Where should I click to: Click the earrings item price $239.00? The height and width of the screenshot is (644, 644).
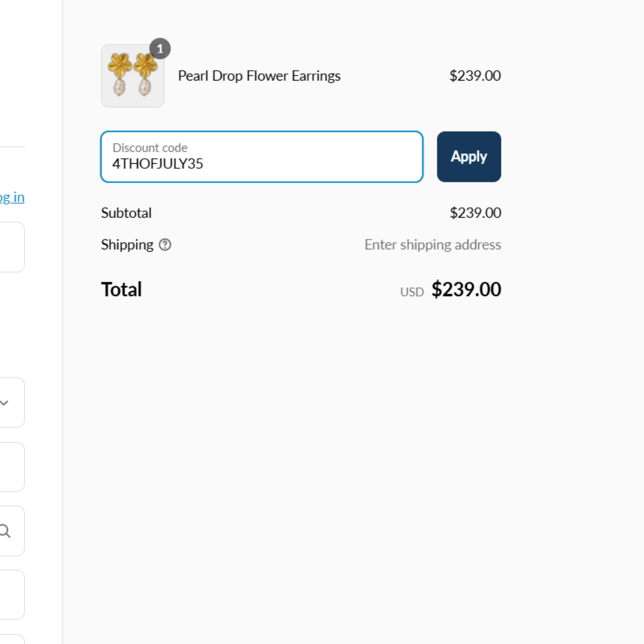[x=475, y=76]
